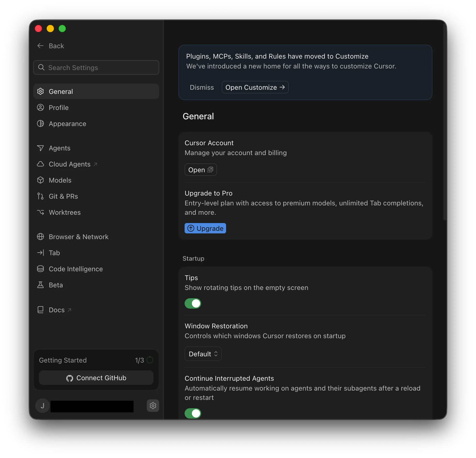Click the J user avatar

tap(42, 406)
